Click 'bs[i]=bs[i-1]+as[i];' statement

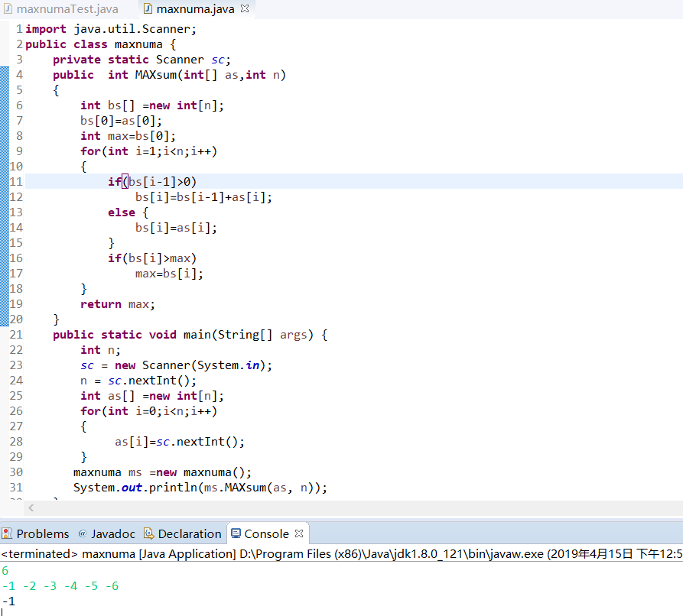203,197
